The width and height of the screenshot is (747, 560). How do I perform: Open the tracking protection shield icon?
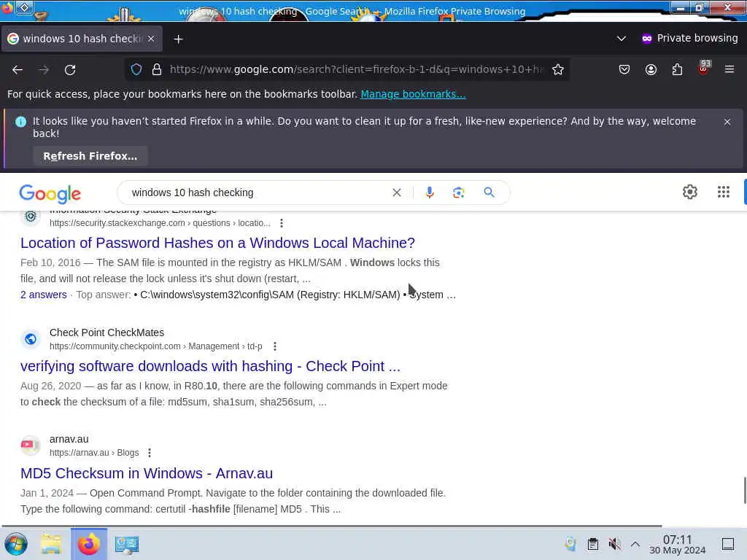[x=136, y=69]
